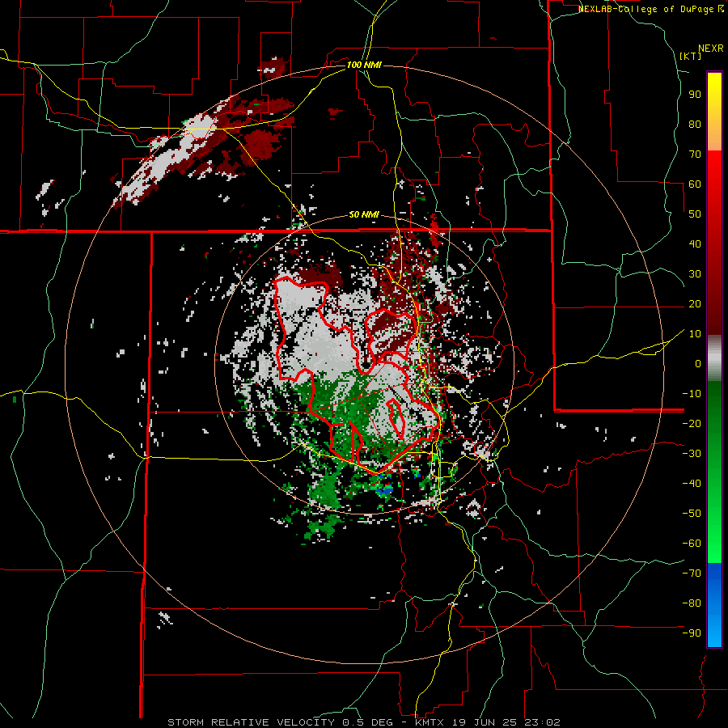Click the dark green segment of the color bar
The image size is (728, 728).
click(714, 408)
